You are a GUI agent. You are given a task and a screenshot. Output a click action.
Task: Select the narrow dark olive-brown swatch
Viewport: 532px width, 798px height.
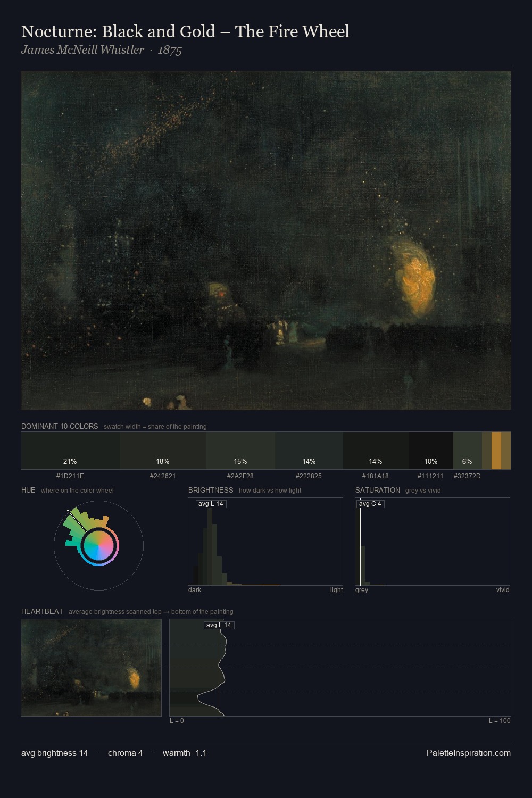pyautogui.click(x=487, y=451)
